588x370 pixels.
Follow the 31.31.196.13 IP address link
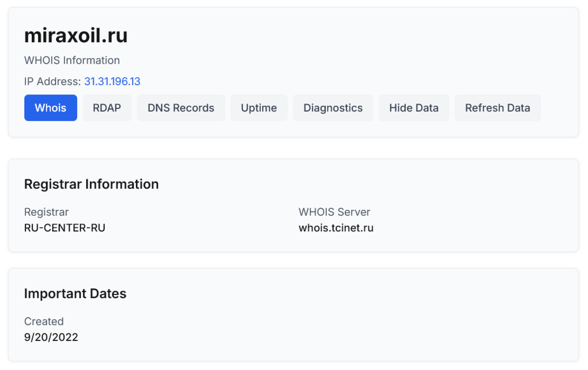pos(112,81)
